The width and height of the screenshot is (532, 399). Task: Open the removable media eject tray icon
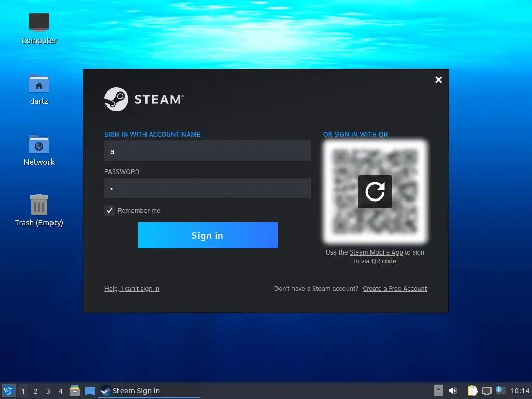pyautogui.click(x=438, y=391)
